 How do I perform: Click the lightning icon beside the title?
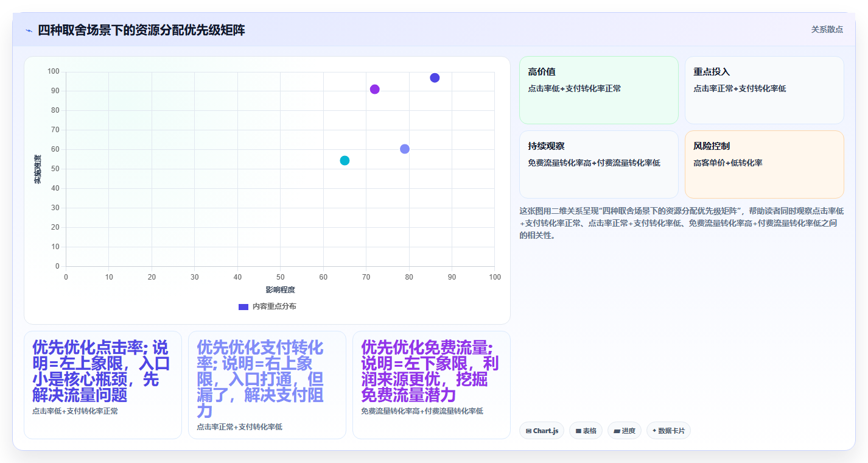pos(29,30)
